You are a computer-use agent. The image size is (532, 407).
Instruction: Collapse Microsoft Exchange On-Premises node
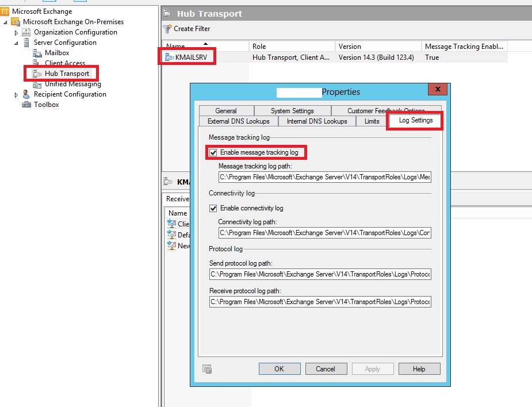5,22
